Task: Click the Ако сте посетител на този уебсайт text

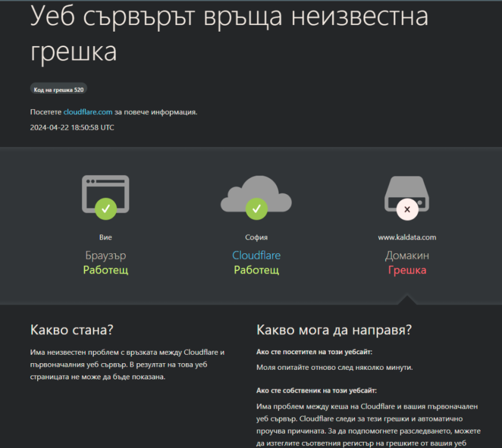Action: [314, 352]
